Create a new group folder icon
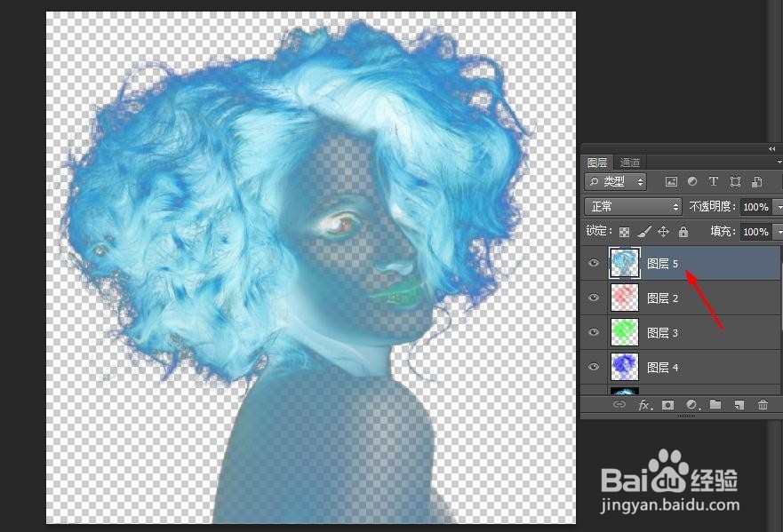The image size is (783, 532). click(x=715, y=404)
